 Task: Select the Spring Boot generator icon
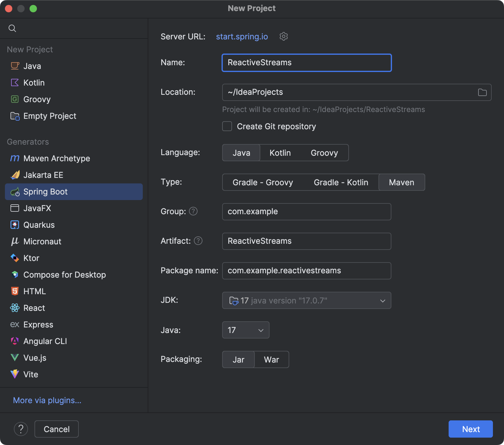pos(15,191)
